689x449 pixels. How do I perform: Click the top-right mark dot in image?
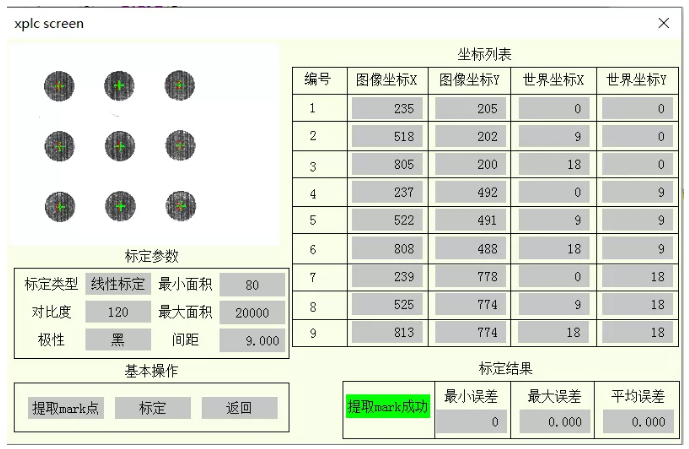[x=180, y=85]
